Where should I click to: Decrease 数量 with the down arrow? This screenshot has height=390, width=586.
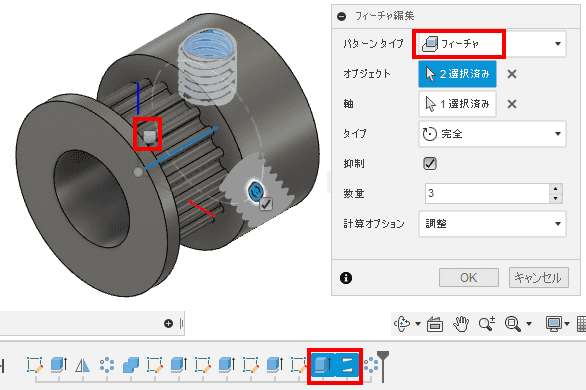(556, 198)
